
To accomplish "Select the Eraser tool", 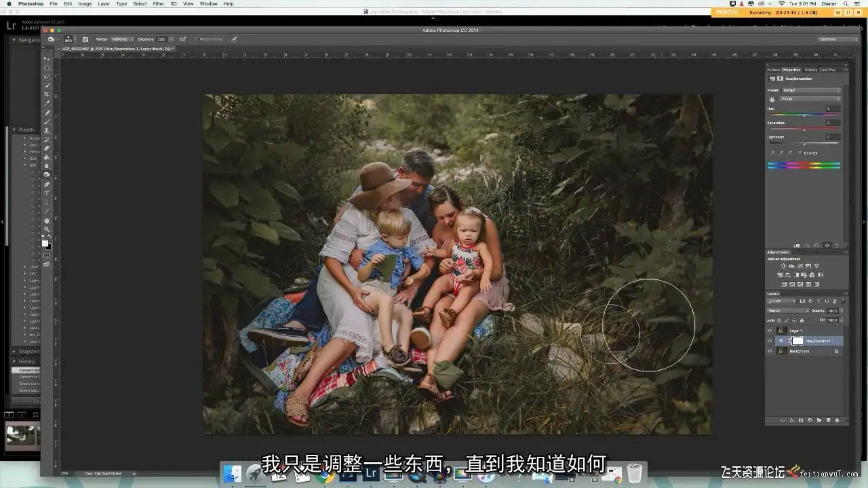I will (47, 148).
